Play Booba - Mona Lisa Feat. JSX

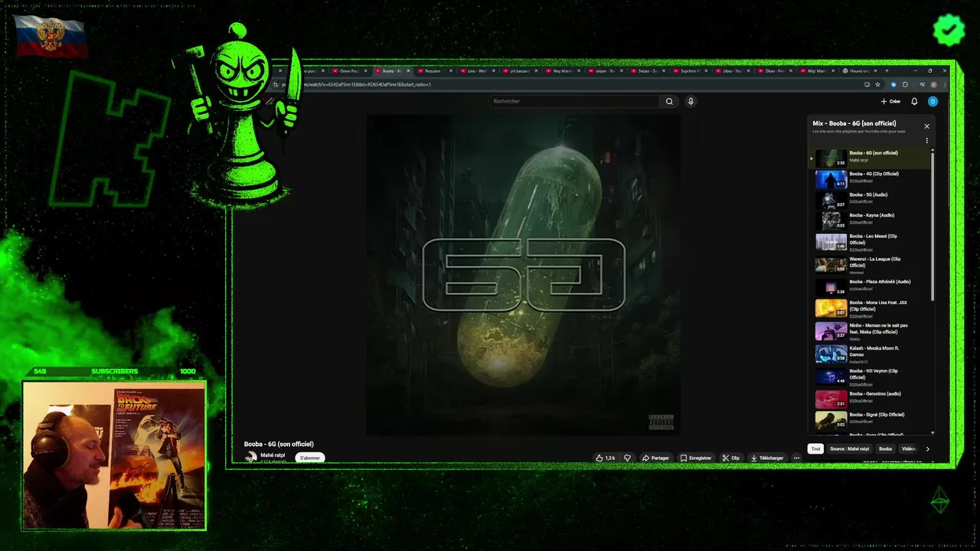871,308
